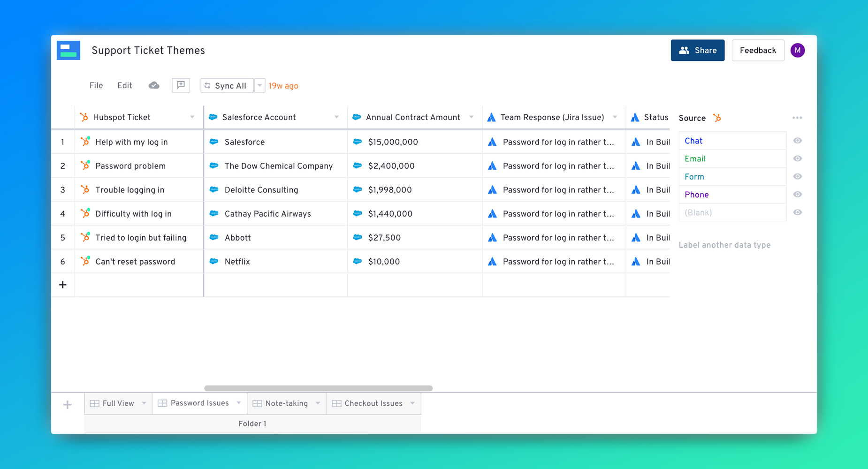Click the purple M user avatar
Image resolution: width=868 pixels, height=469 pixels.
[x=797, y=50]
